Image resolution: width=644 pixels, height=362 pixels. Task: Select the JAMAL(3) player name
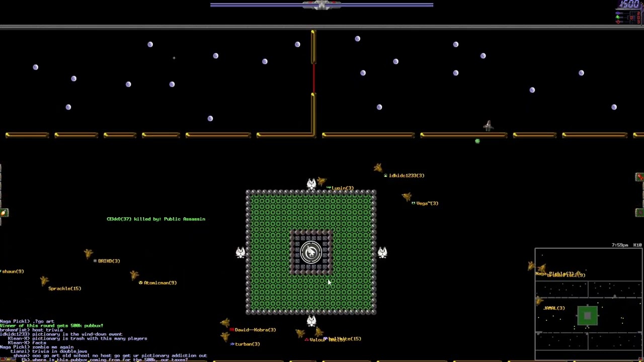click(x=554, y=308)
